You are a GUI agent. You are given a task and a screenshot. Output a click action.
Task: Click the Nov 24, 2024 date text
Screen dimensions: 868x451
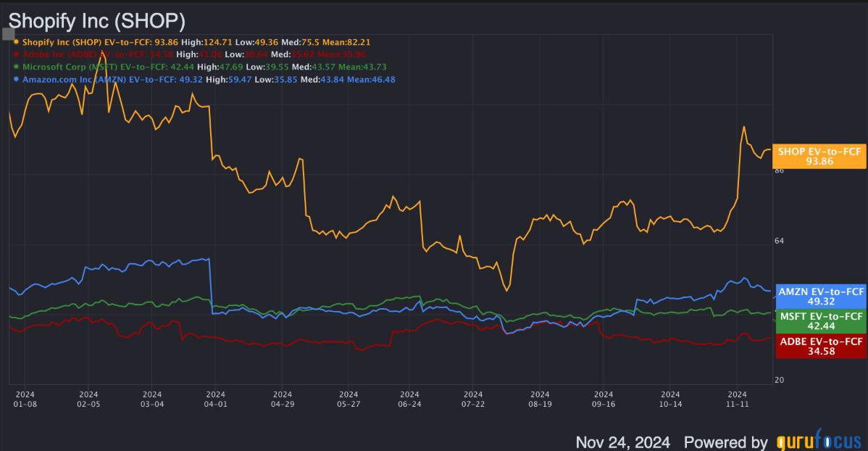[x=623, y=442]
